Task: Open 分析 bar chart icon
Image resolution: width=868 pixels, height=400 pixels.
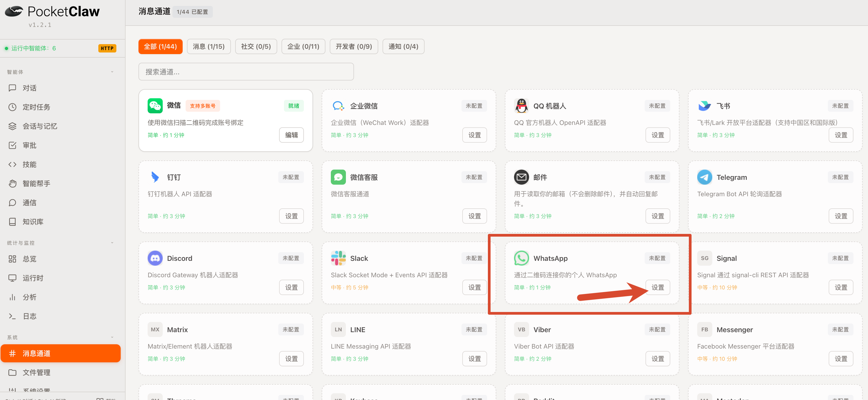Action: click(x=12, y=297)
